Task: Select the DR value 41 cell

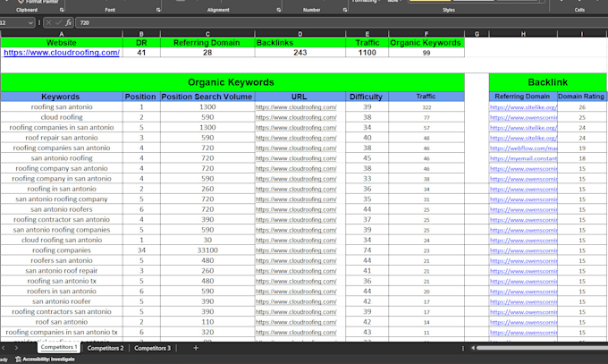Action: 141,53
